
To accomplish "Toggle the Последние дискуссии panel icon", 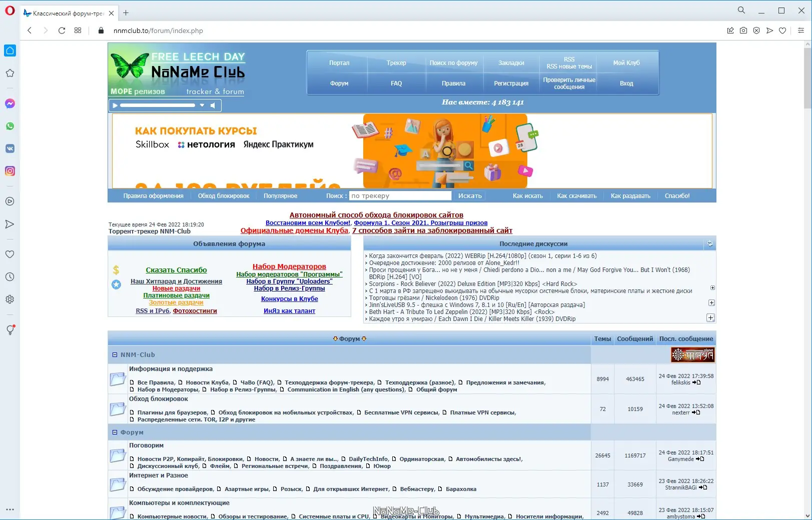I will coord(709,244).
